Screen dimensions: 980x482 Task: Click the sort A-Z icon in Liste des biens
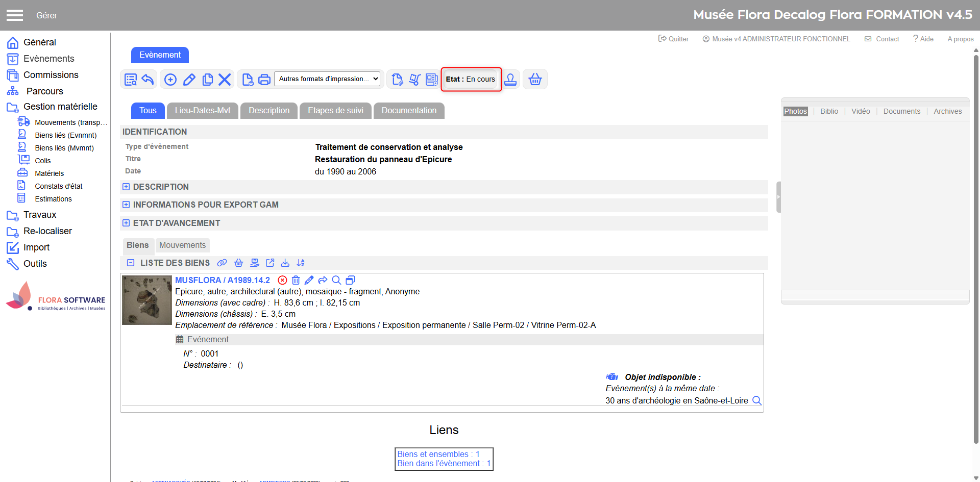(x=301, y=263)
